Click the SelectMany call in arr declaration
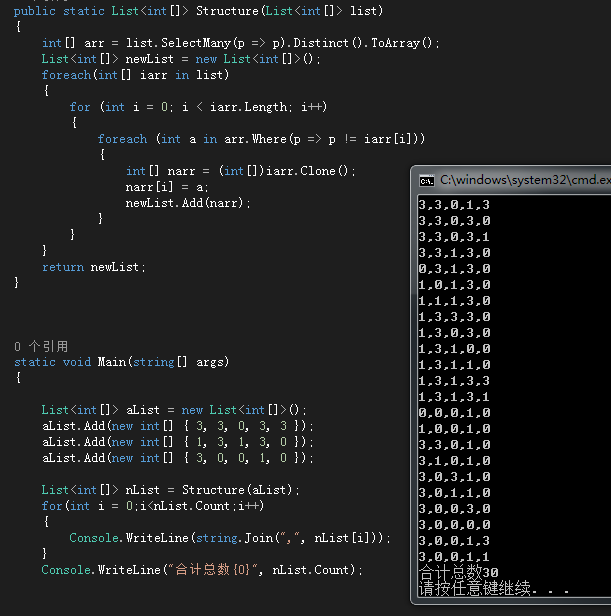This screenshot has height=616, width=611. [196, 43]
